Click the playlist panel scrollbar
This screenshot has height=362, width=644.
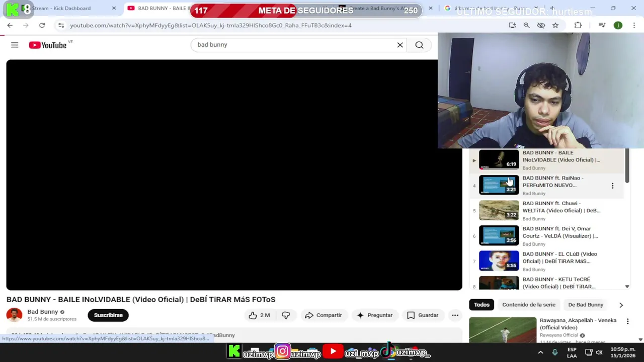[x=627, y=166]
